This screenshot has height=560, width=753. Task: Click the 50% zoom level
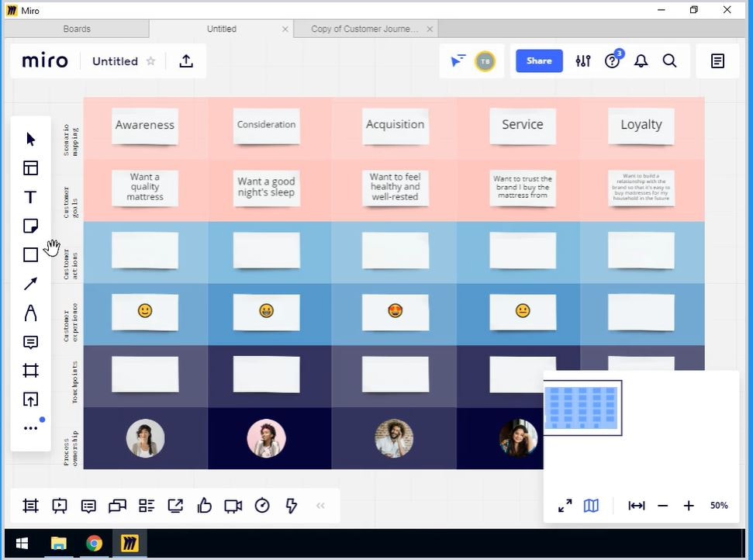coord(719,505)
